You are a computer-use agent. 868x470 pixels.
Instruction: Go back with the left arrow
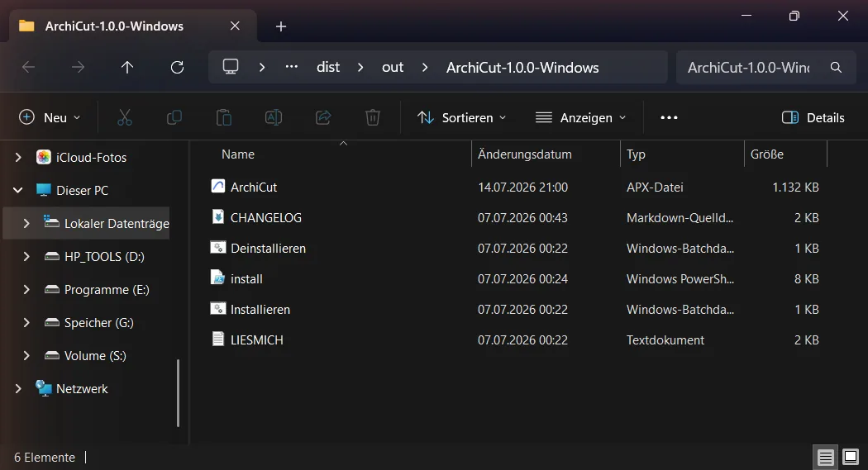[x=28, y=68]
